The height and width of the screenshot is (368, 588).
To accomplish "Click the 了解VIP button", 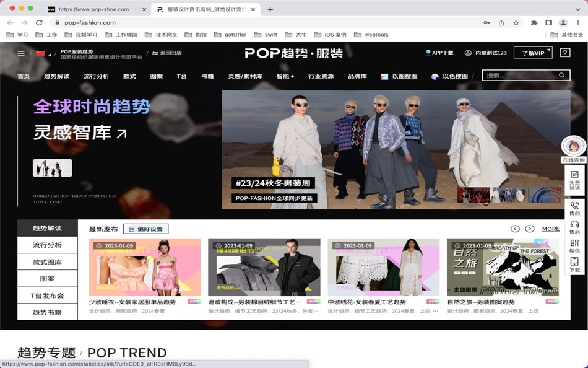I will coord(533,53).
